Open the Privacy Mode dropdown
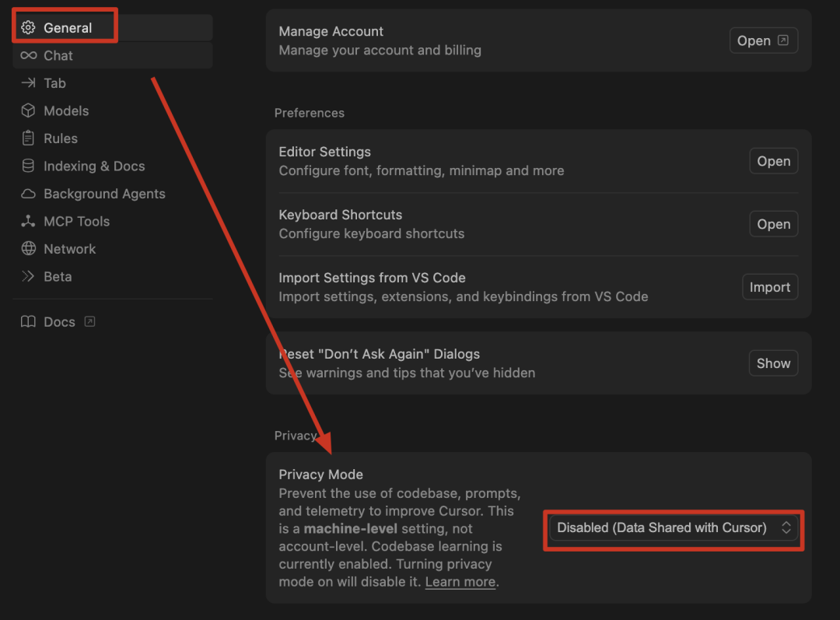This screenshot has width=840, height=620. 674,528
